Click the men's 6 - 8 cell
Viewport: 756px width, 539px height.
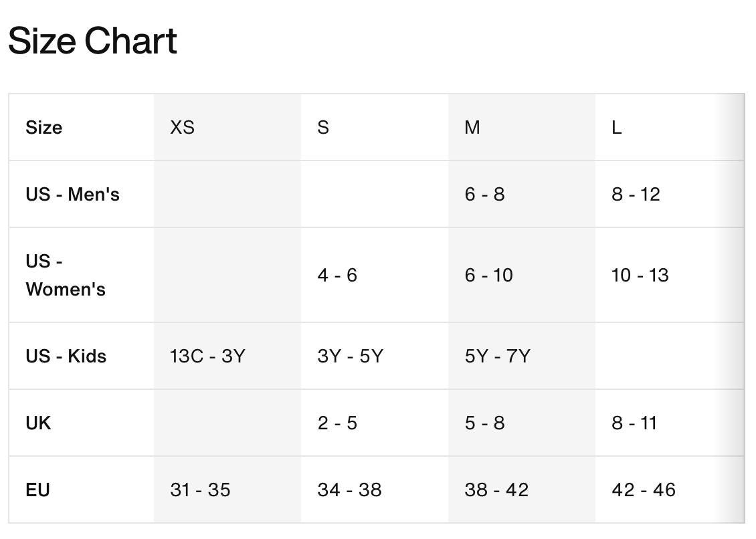484,195
